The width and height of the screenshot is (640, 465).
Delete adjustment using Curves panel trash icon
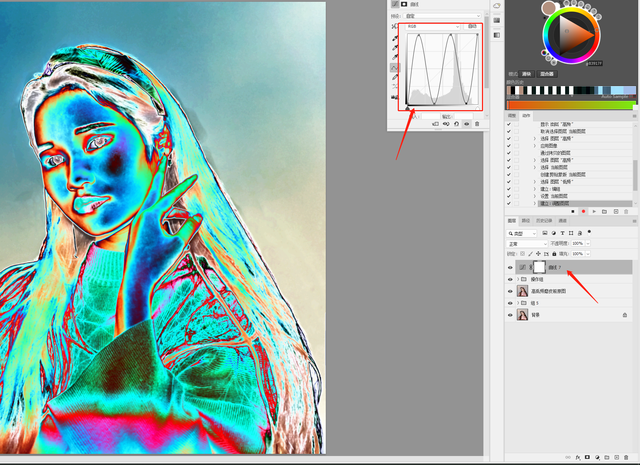tap(477, 124)
